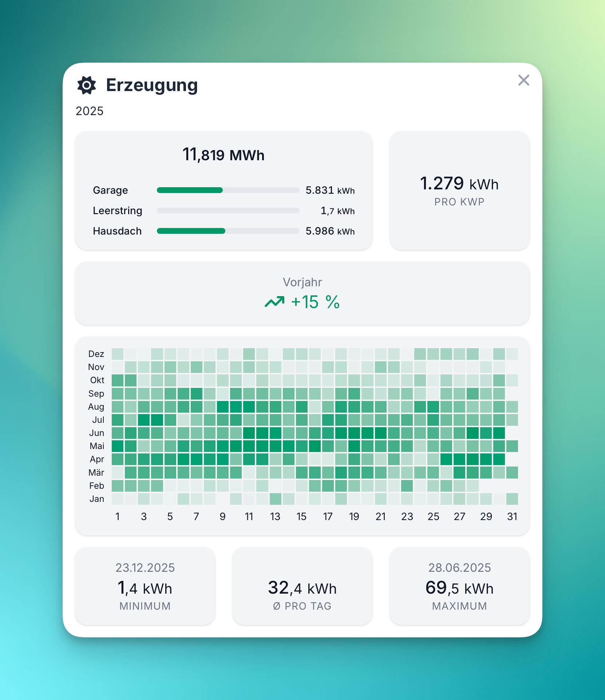
Task: Click the 32,4 kWh average per day card
Action: pos(302,586)
